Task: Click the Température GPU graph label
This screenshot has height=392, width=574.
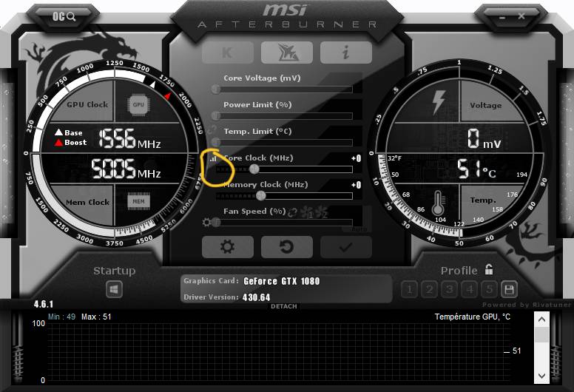Action: point(472,317)
